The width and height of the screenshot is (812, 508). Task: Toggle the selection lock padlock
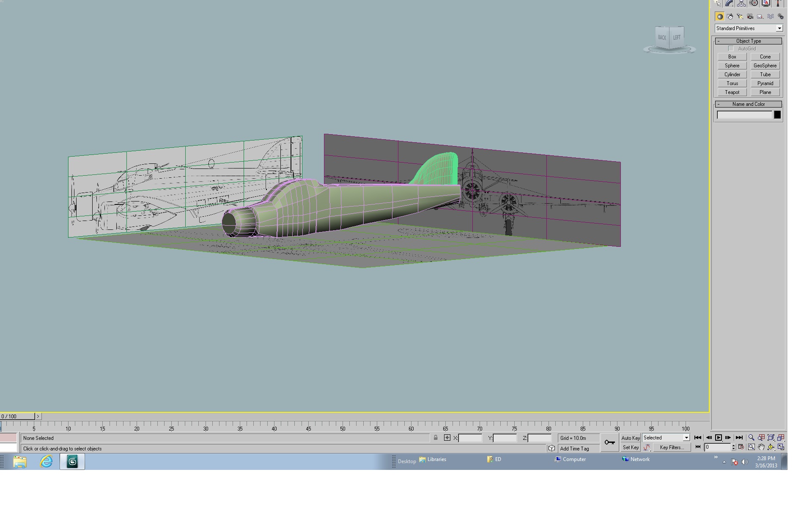[x=436, y=438]
